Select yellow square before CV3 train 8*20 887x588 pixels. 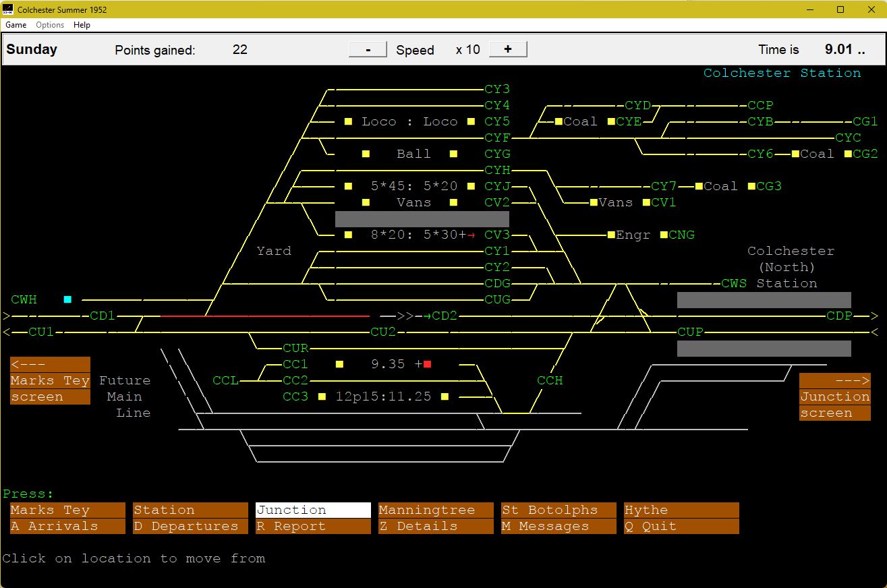coord(348,235)
